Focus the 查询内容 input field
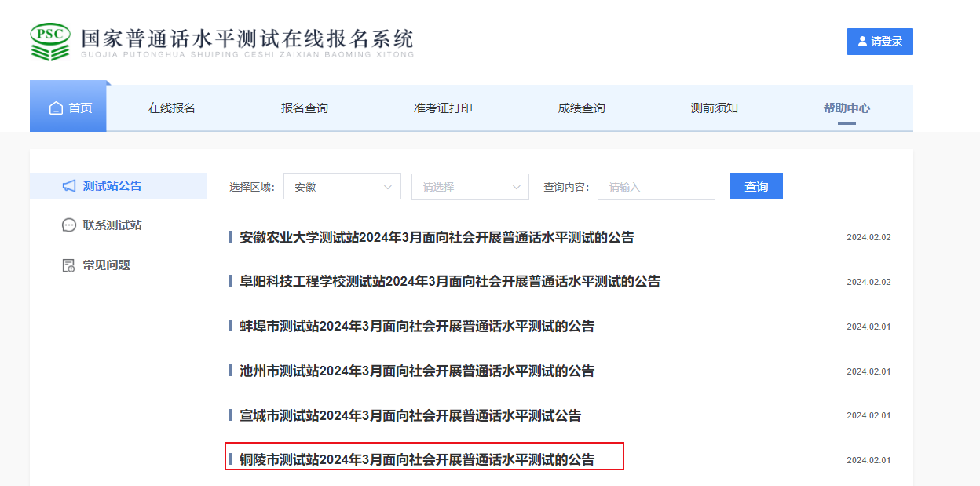Image resolution: width=980 pixels, height=486 pixels. (x=656, y=187)
